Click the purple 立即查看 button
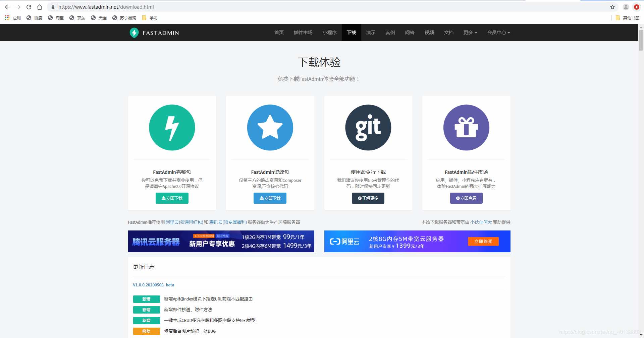This screenshot has width=644, height=338. 466,198
